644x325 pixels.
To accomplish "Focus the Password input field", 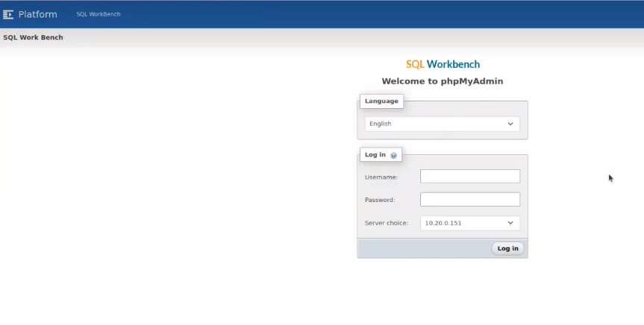I will click(x=470, y=200).
